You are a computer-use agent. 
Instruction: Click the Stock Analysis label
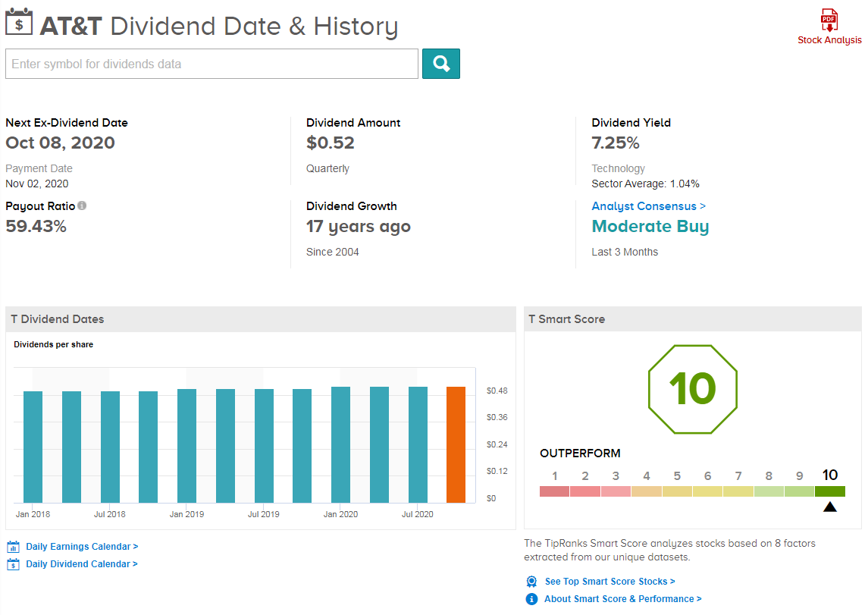(829, 40)
